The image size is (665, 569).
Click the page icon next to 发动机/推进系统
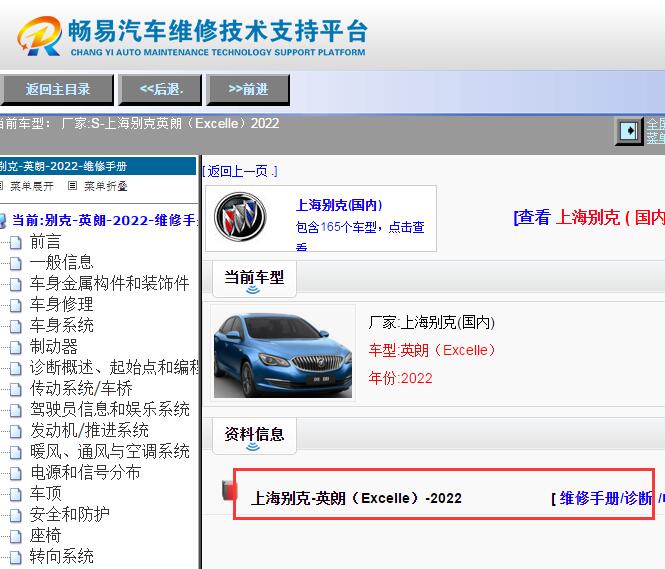[16, 432]
